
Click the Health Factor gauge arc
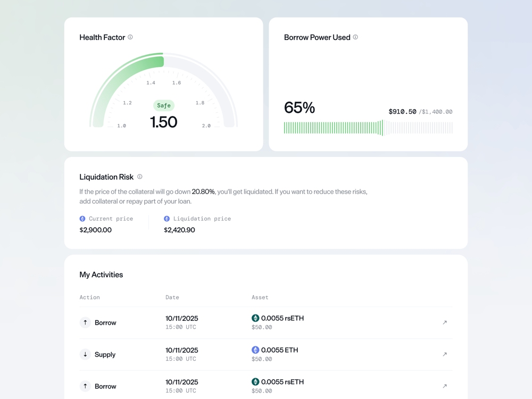[163, 90]
